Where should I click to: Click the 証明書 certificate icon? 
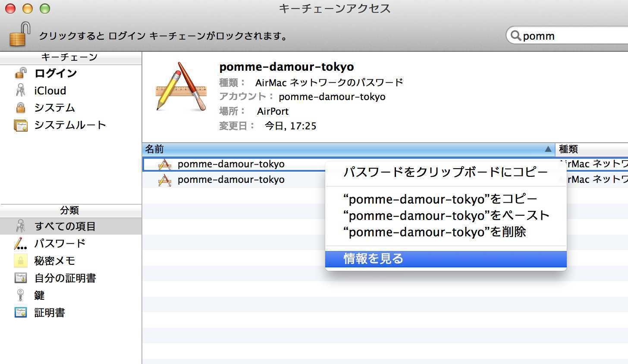coord(20,312)
